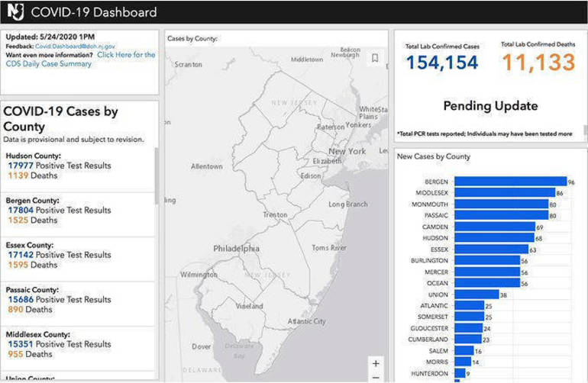The image size is (588, 383).
Task: Select Bergen County in the county list
Action: click(x=59, y=211)
